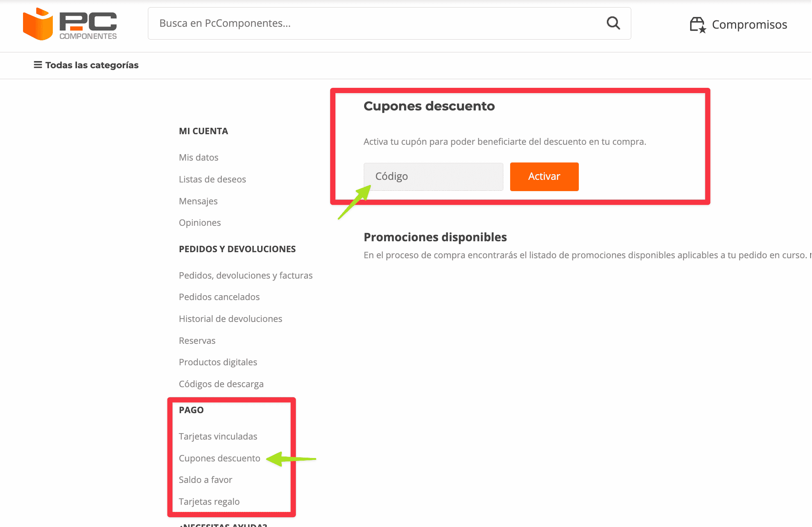Open Cupones descuento in the Pago section
812x527 pixels.
tap(219, 458)
